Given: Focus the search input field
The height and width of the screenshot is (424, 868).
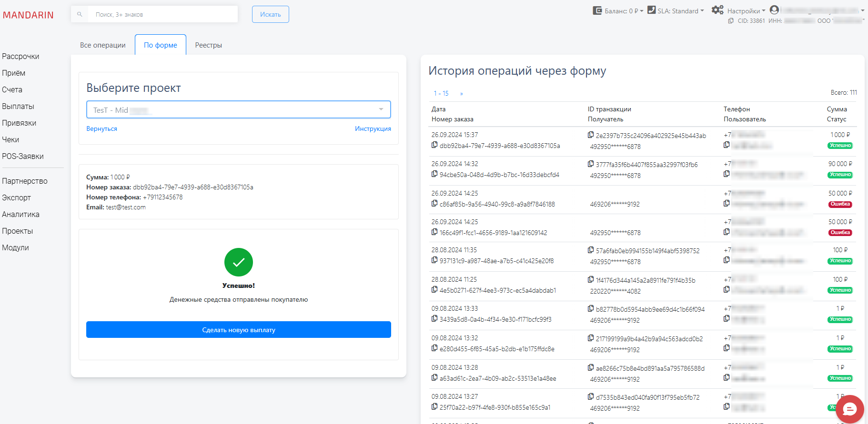Looking at the screenshot, I should pyautogui.click(x=162, y=14).
